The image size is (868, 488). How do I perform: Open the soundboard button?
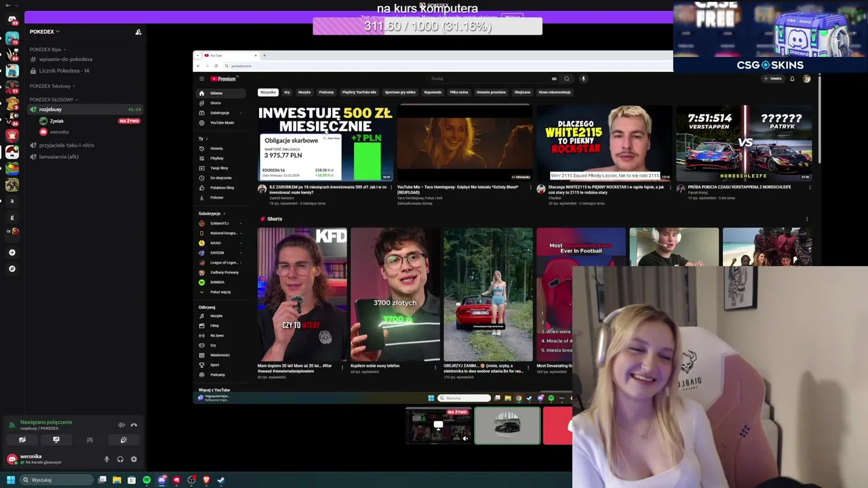pos(123,440)
